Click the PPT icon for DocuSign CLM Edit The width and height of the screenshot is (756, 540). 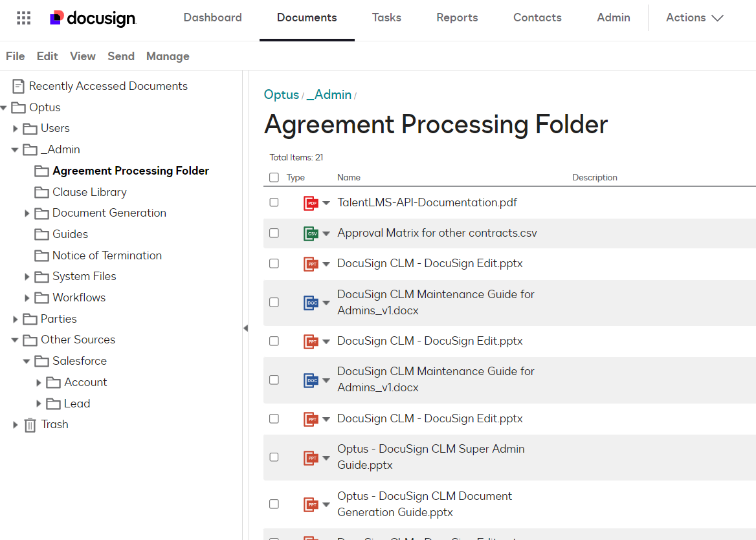(x=311, y=263)
